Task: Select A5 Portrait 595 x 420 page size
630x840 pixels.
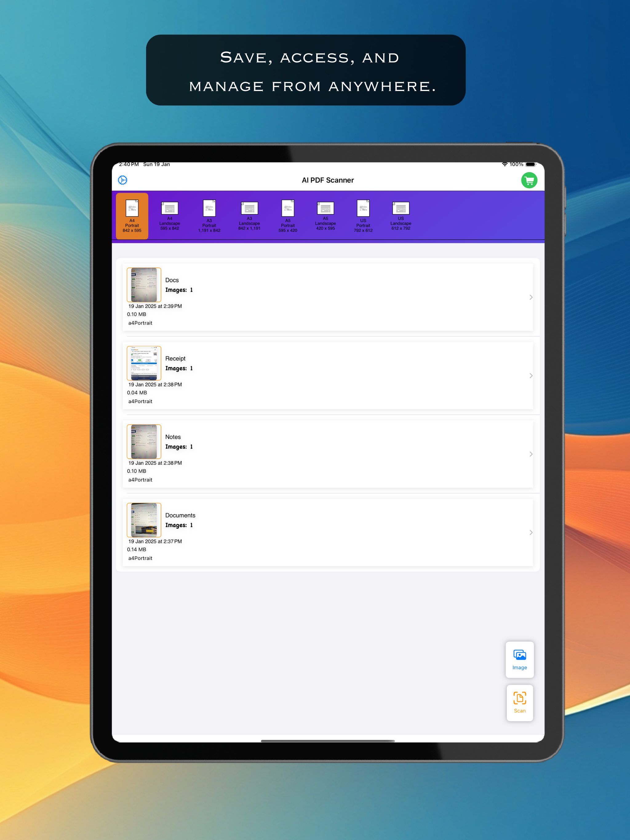Action: coord(288,216)
